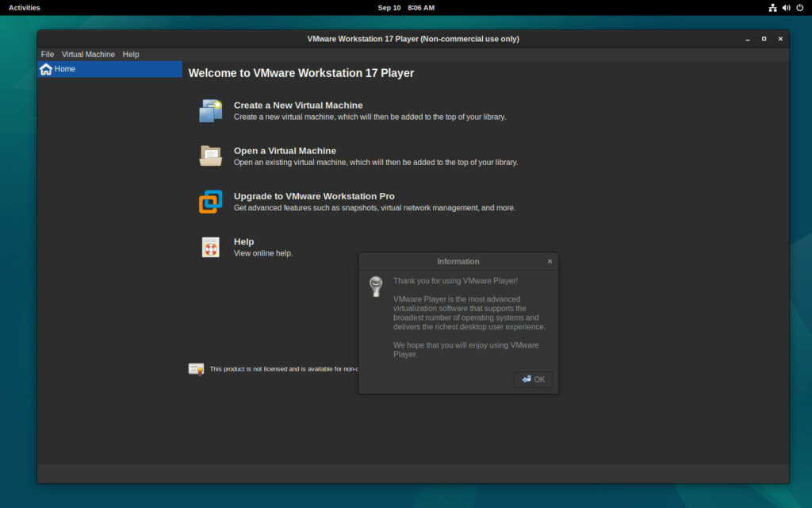Open the clock showing Sep 10 8:06 AM
Image resolution: width=812 pixels, height=508 pixels.
tap(406, 8)
